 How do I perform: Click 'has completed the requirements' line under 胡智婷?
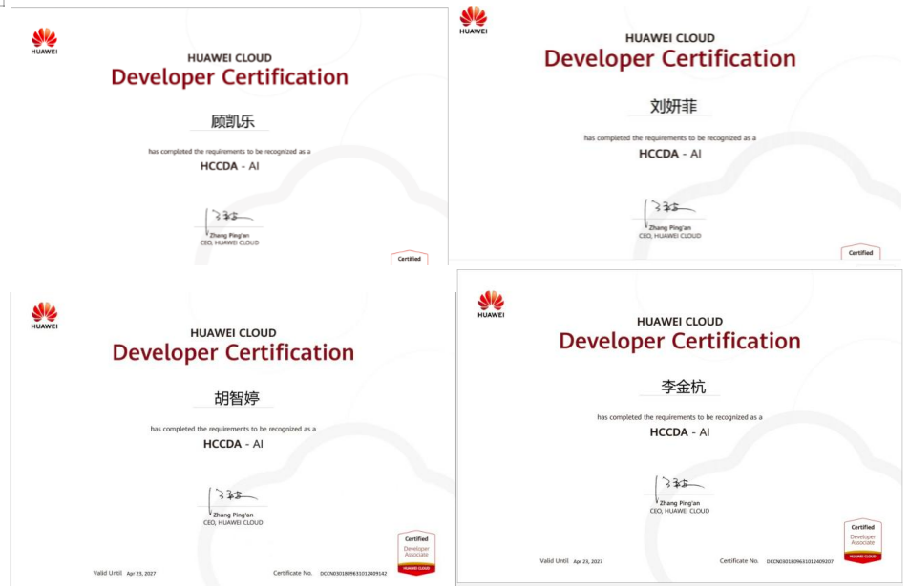(x=233, y=429)
